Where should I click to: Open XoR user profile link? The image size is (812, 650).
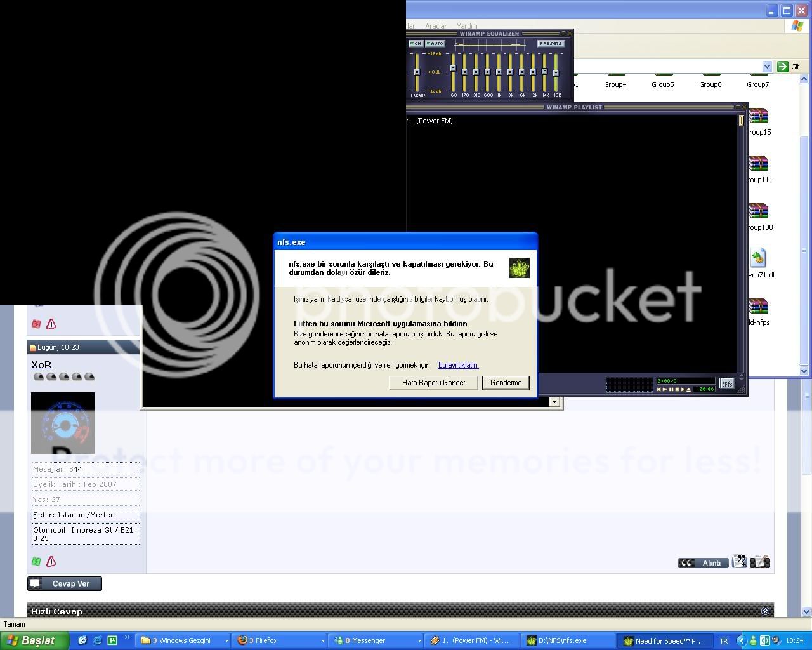41,365
